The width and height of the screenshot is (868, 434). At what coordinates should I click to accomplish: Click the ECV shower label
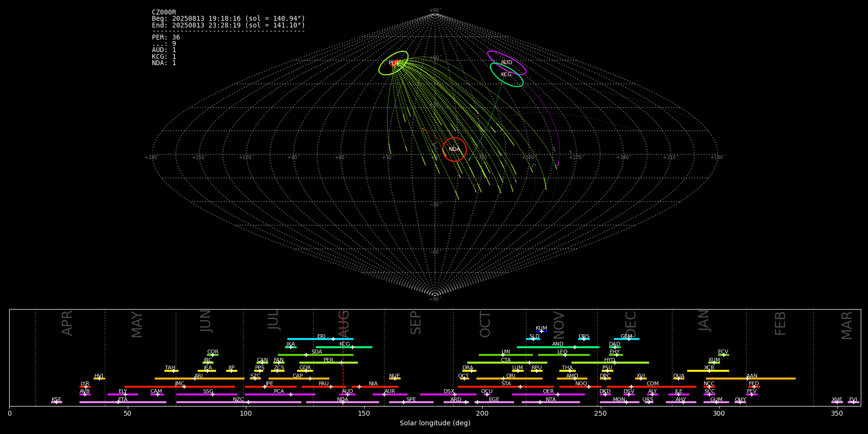coord(723,352)
